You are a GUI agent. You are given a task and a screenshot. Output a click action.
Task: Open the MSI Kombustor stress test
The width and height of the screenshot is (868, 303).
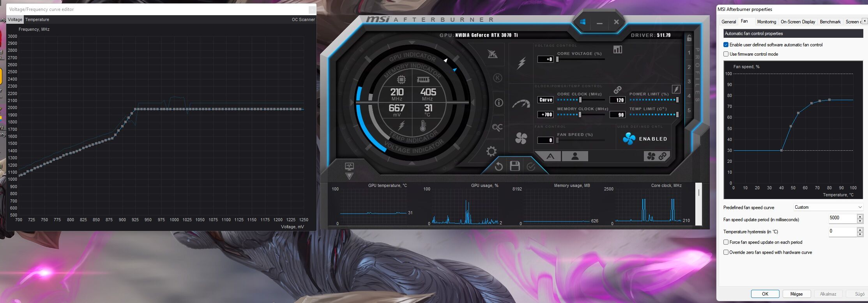click(x=498, y=78)
